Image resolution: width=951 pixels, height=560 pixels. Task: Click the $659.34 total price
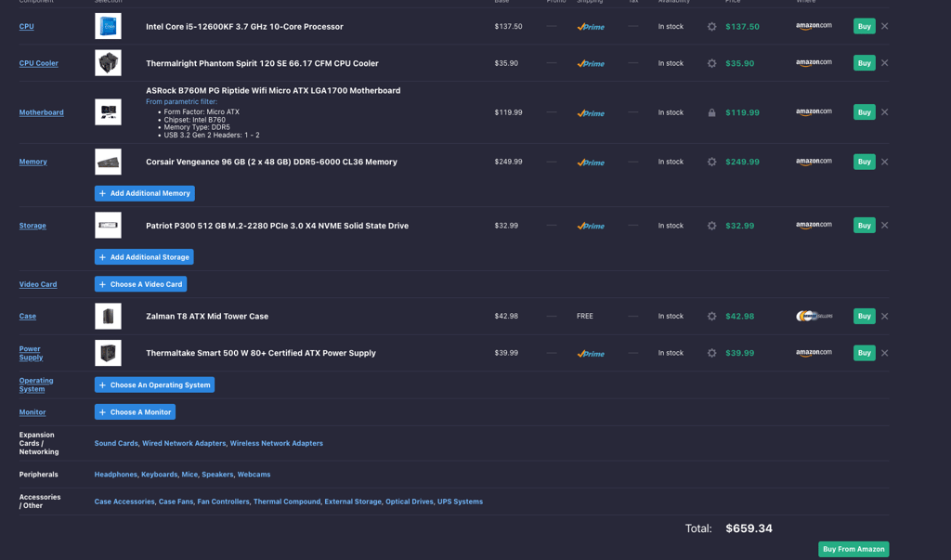click(749, 528)
